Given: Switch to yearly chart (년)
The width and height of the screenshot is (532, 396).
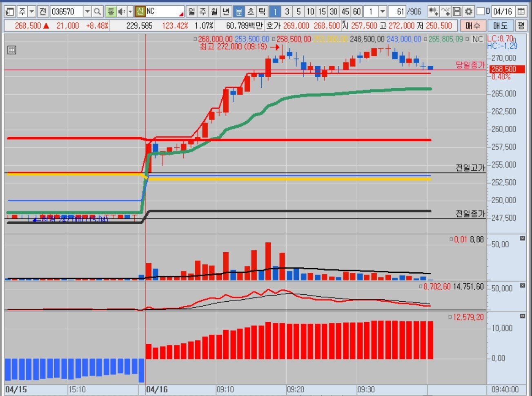Looking at the screenshot, I should 226,11.
